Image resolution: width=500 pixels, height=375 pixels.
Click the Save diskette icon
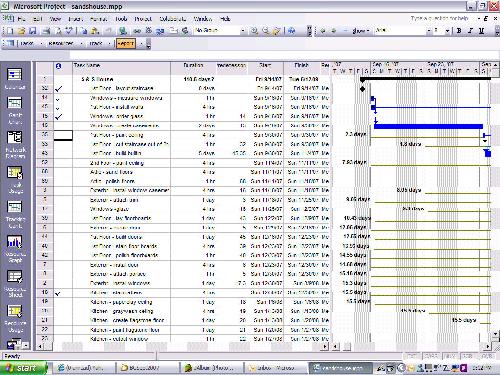(x=33, y=31)
